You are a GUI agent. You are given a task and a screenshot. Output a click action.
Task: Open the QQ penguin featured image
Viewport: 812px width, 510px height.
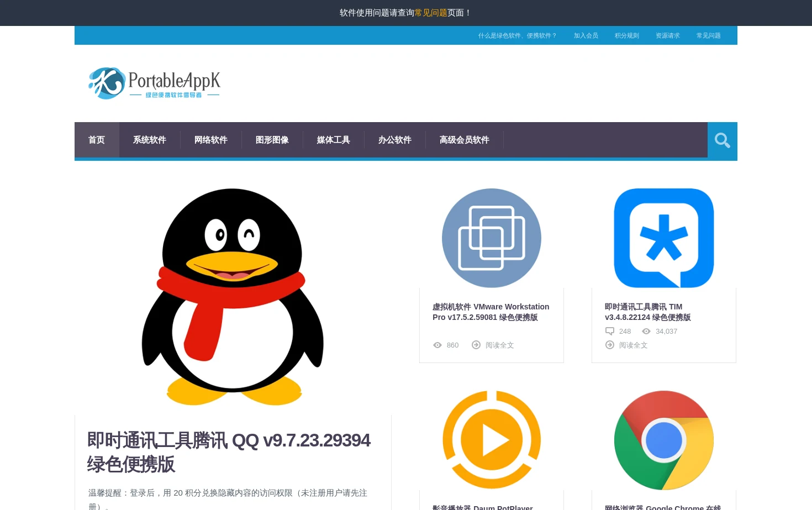[233, 297]
